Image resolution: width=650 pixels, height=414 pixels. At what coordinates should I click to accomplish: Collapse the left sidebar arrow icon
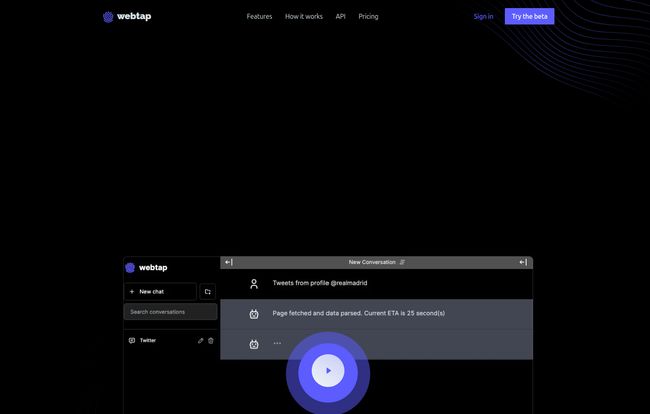[x=229, y=262]
